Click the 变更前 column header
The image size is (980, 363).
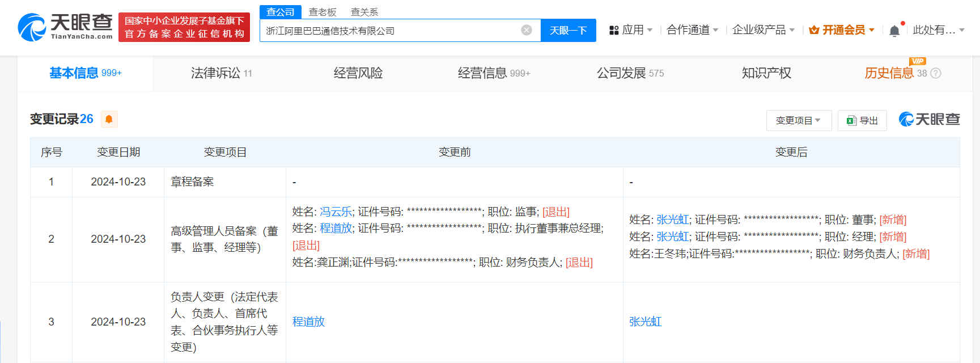[455, 152]
